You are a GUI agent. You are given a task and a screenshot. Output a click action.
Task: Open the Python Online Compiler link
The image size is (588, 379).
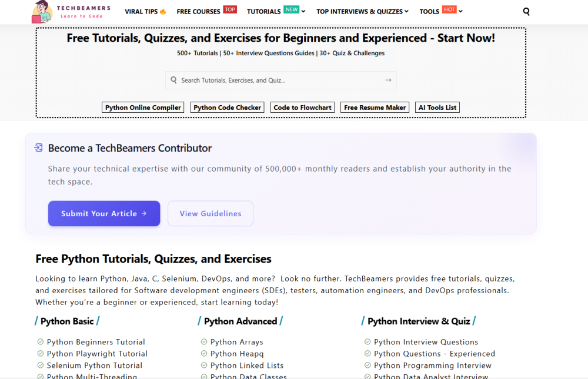tap(143, 108)
